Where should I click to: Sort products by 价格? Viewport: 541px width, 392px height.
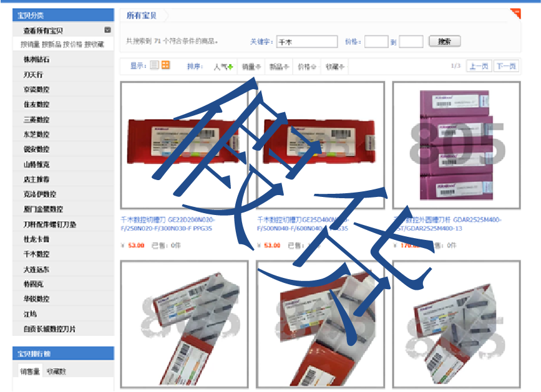point(307,67)
